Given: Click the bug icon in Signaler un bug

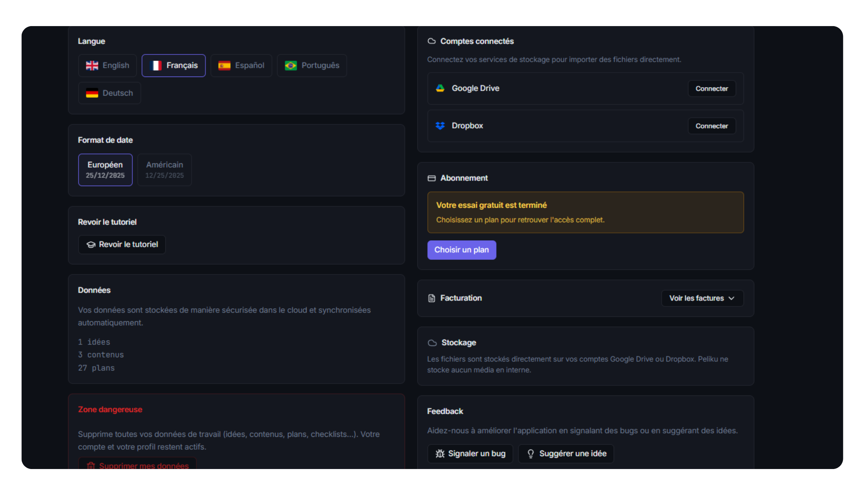Looking at the screenshot, I should (440, 453).
